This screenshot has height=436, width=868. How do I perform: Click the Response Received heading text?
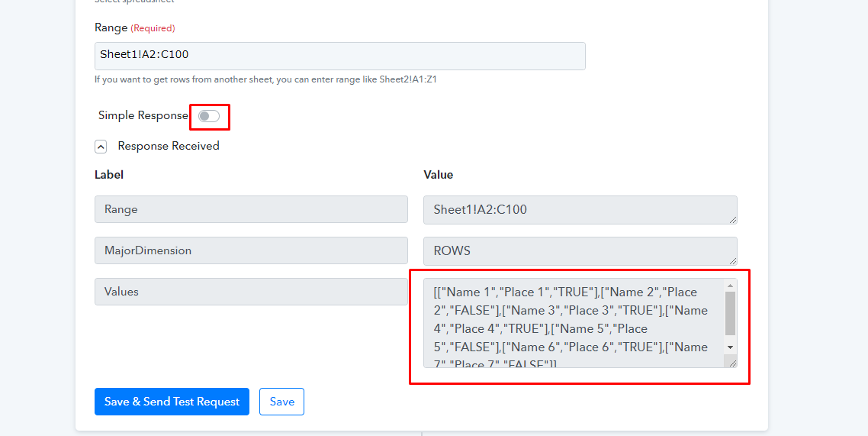tap(169, 147)
